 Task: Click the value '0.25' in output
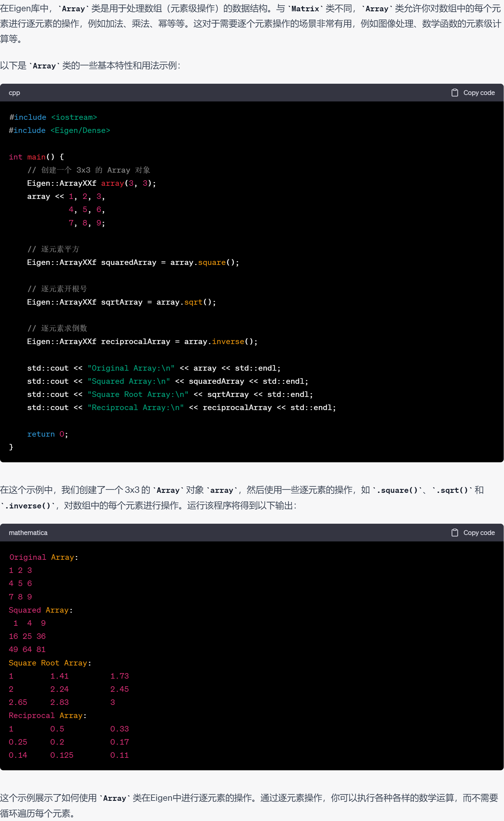pyautogui.click(x=18, y=742)
